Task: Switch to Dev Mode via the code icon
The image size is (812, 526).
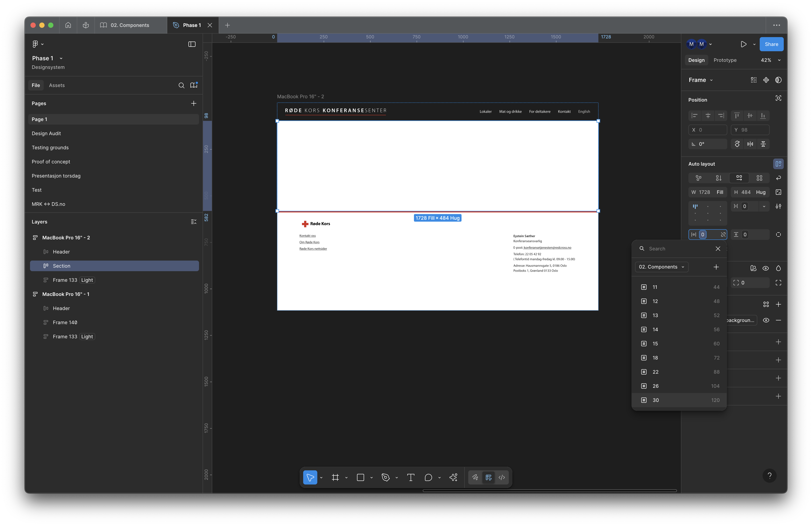Action: [502, 477]
